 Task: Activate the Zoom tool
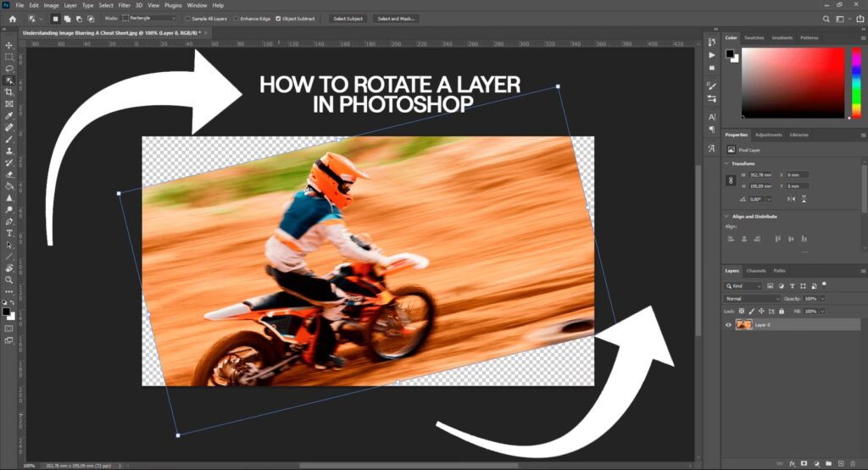pyautogui.click(x=9, y=279)
